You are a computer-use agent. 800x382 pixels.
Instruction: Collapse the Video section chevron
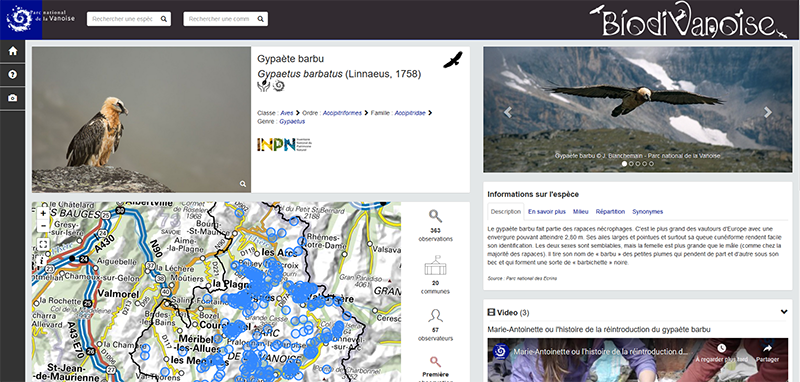[784, 312]
